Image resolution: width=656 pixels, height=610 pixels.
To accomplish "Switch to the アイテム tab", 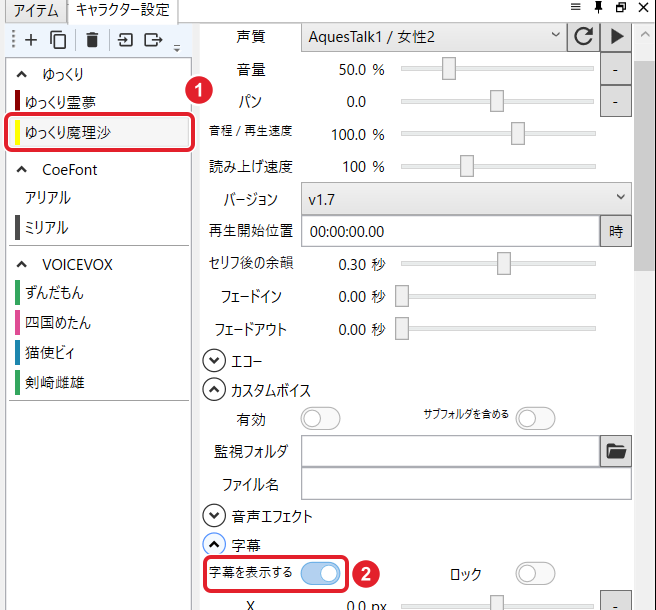I will pos(36,10).
